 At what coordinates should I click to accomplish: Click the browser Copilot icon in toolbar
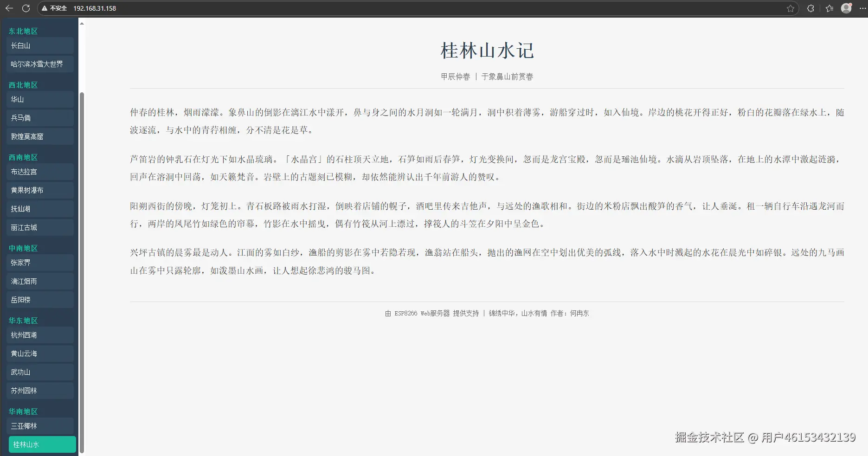pyautogui.click(x=810, y=8)
